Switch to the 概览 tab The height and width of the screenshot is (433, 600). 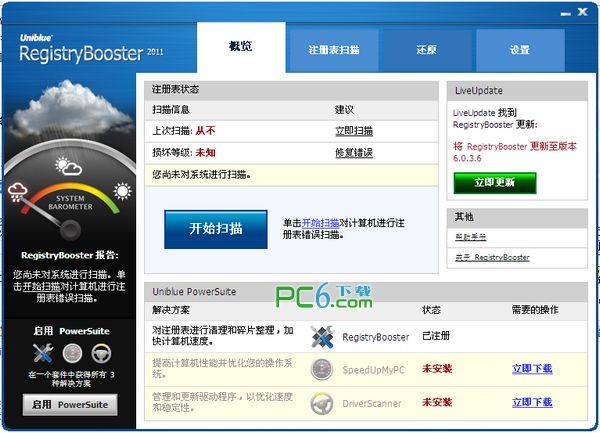tap(241, 47)
